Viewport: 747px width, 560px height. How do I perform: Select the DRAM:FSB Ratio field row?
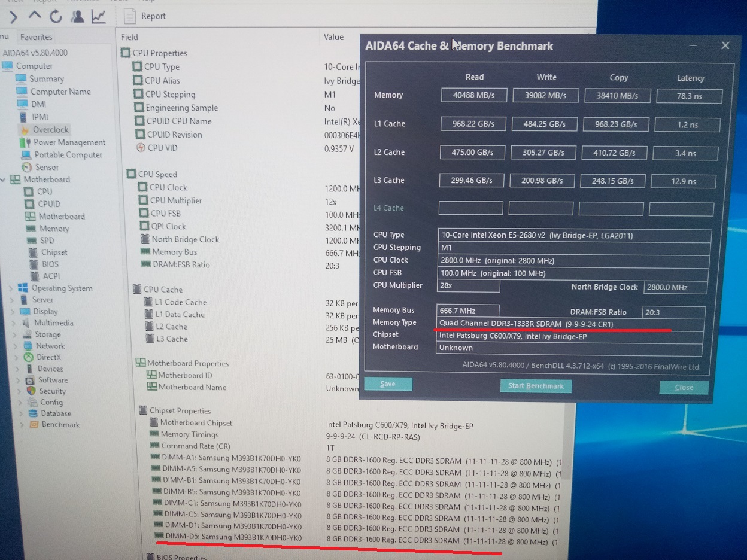click(x=181, y=264)
